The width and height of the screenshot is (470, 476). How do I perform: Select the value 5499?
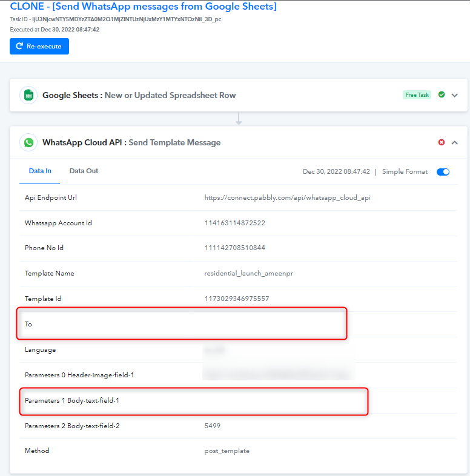point(212,426)
